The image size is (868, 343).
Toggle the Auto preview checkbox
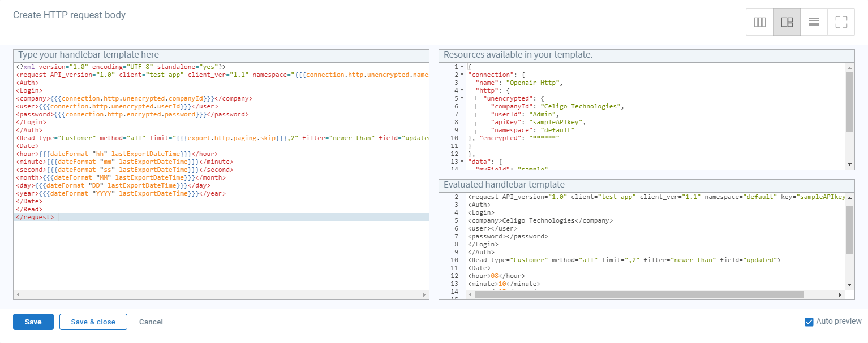[x=809, y=322]
